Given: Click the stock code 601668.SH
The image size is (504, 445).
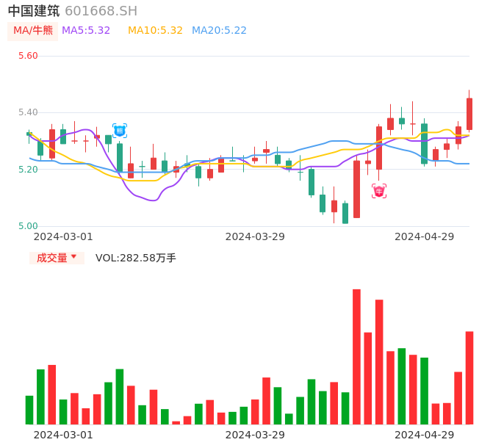Looking at the screenshot, I should point(101,11).
